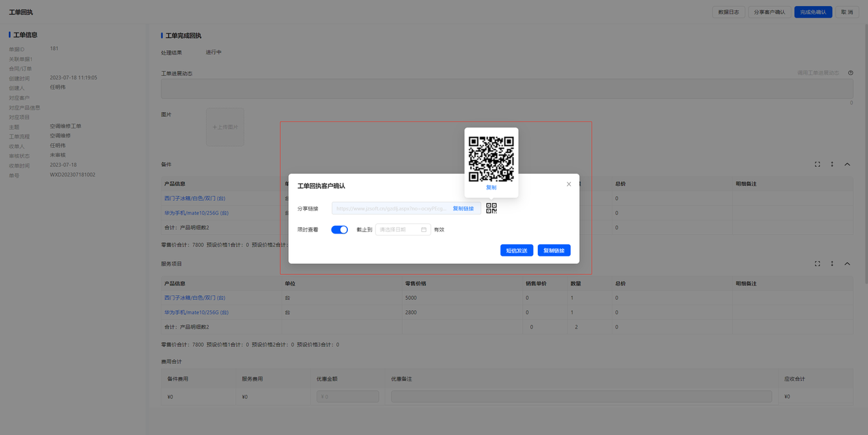The image size is (868, 435).
Task: Click the share link URL input field
Action: tap(406, 208)
